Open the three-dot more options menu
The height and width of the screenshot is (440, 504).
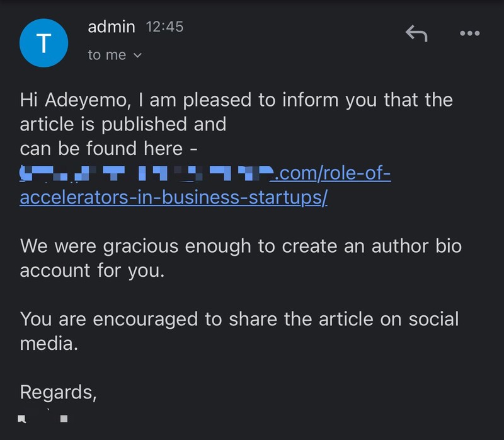coord(470,33)
